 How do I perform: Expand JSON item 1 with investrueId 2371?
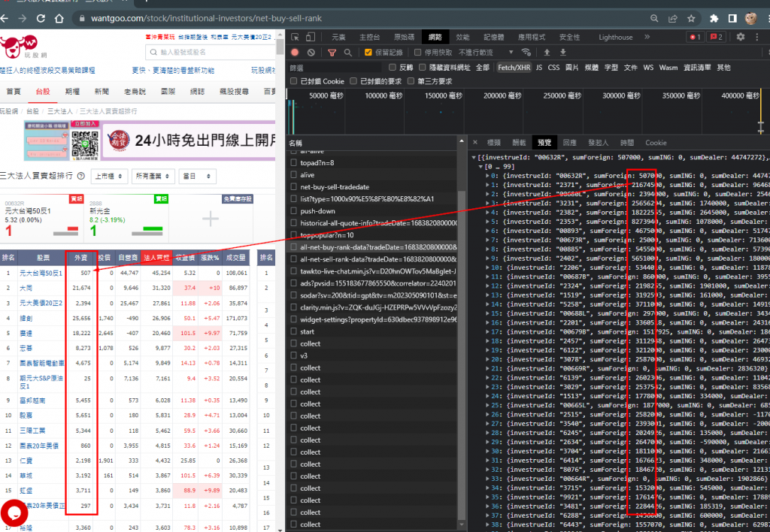(487, 185)
